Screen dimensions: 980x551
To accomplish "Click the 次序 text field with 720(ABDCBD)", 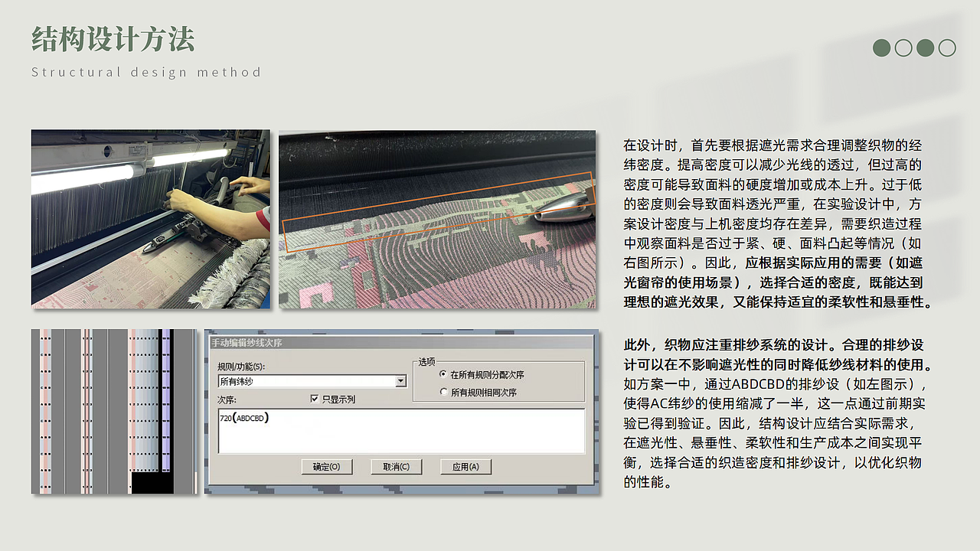I will coord(401,430).
